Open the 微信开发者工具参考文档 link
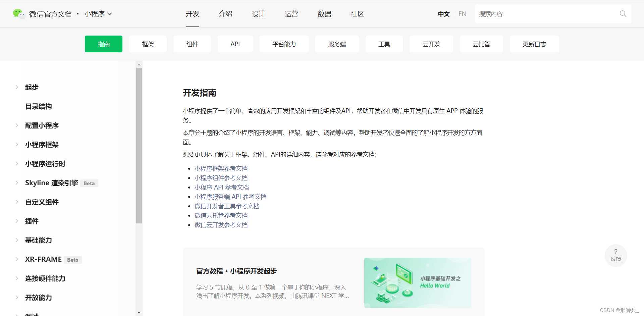Viewport: 644px width, 316px height. coord(227,206)
